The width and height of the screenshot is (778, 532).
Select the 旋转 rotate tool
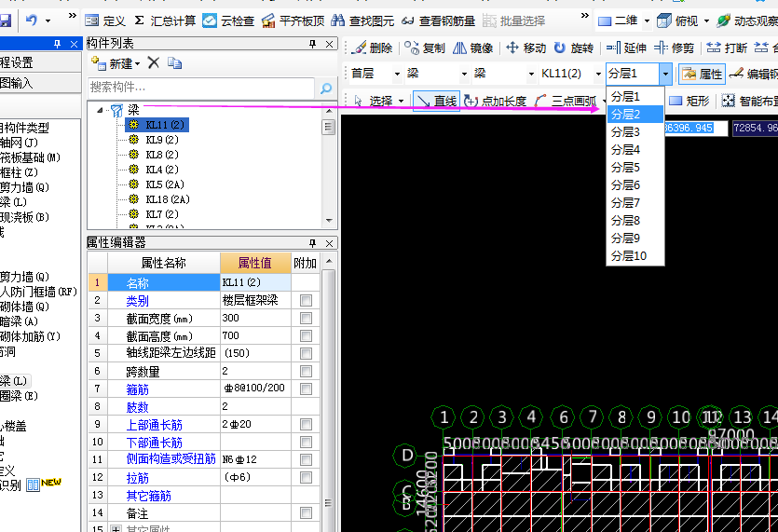click(x=574, y=48)
